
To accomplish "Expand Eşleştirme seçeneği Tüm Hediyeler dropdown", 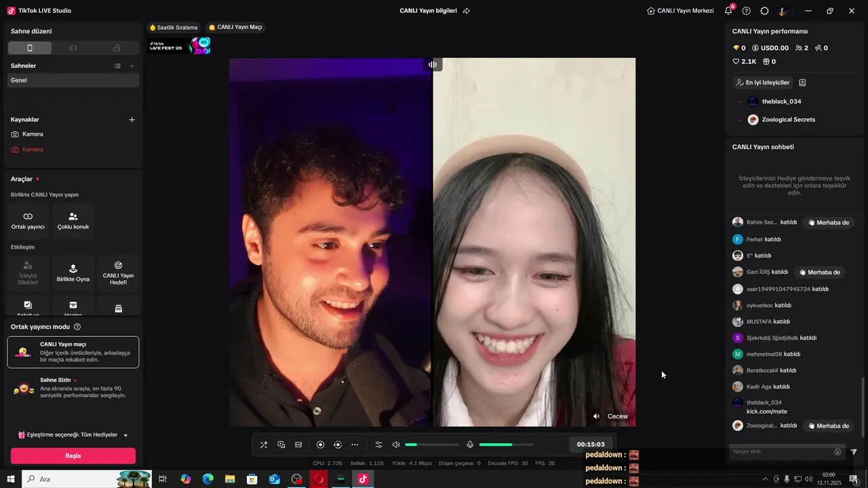I will [73, 434].
